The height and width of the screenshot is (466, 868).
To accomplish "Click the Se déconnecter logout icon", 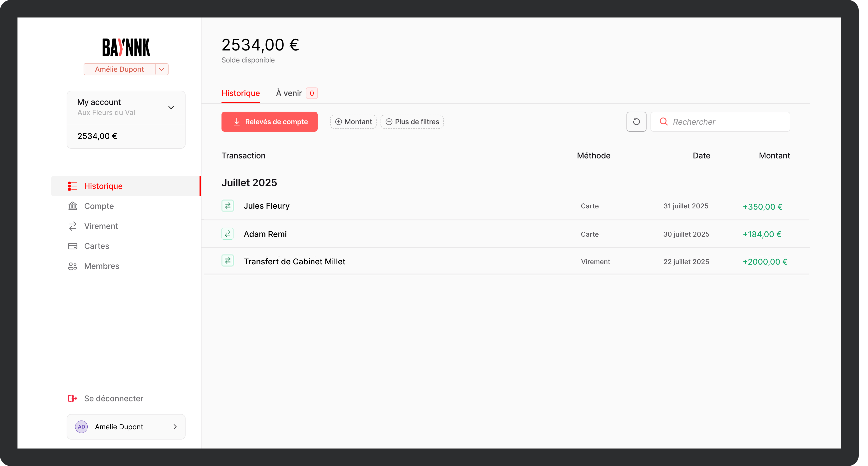I will point(72,399).
